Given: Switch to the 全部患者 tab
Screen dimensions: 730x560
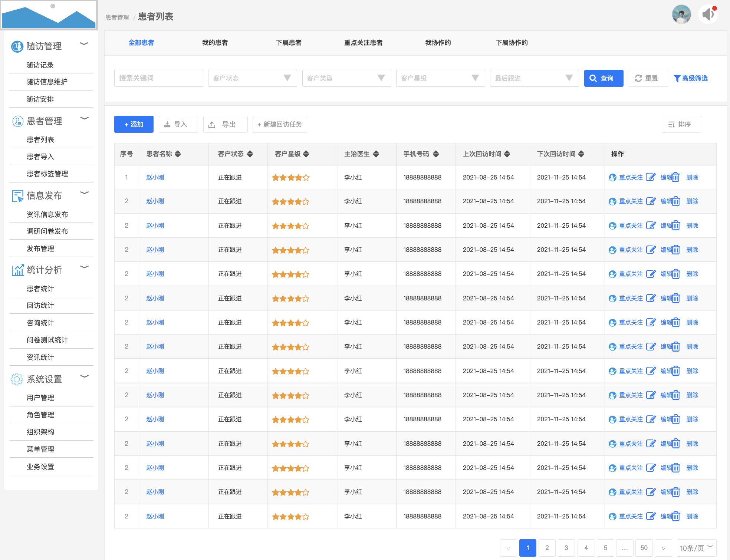Looking at the screenshot, I should (141, 43).
